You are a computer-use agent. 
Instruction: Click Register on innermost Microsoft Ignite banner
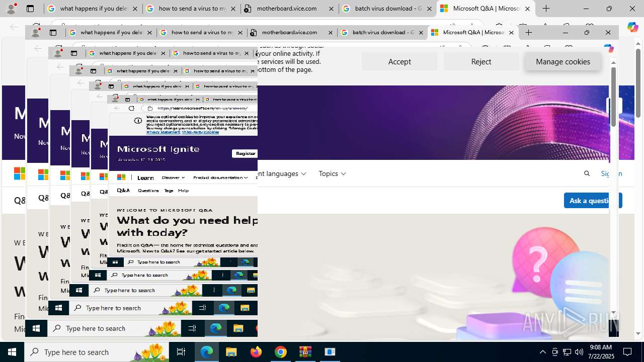pyautogui.click(x=245, y=153)
